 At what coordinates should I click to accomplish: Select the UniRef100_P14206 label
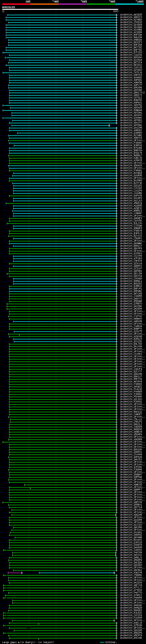click(x=131, y=389)
